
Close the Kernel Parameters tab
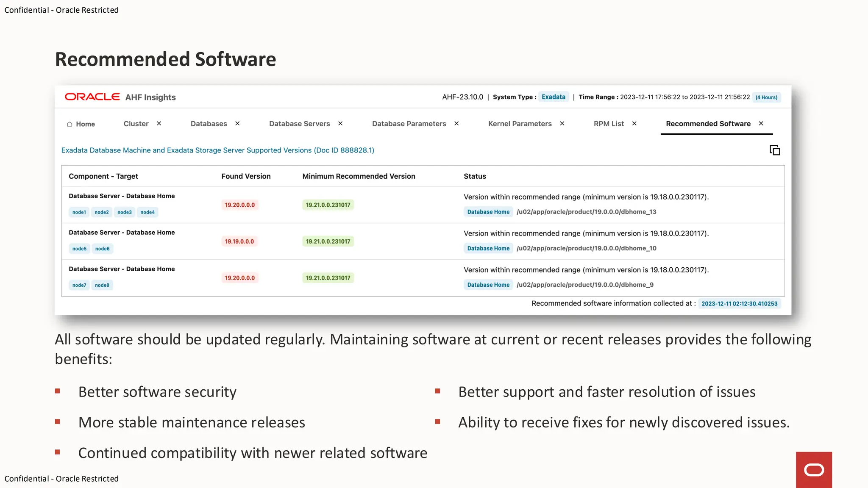(562, 123)
